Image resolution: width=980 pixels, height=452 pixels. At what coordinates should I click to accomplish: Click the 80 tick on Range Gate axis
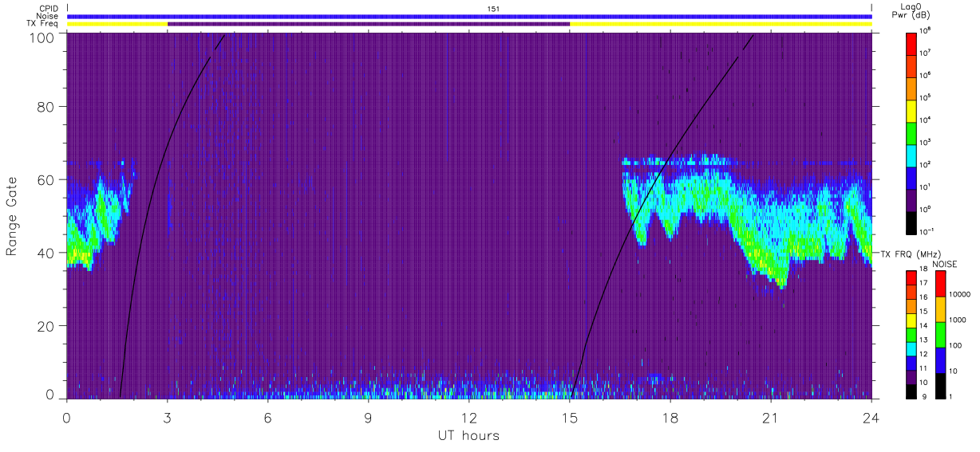[x=45, y=106]
